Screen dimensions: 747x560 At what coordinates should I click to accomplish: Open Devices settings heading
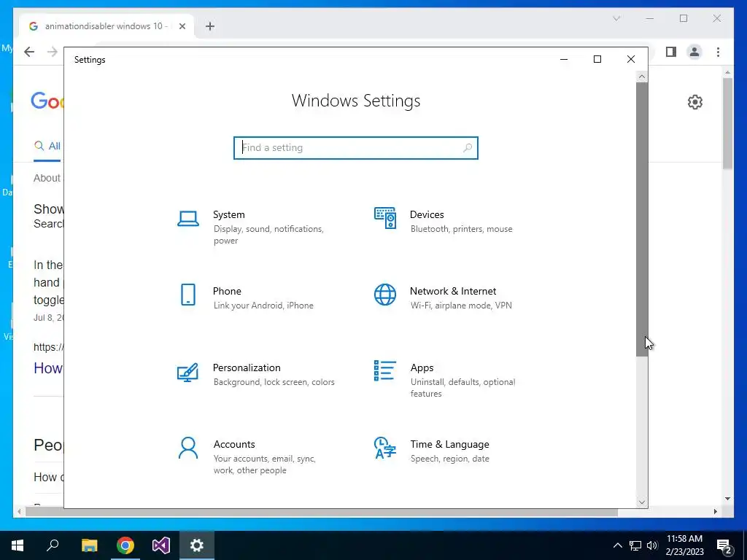click(x=427, y=215)
